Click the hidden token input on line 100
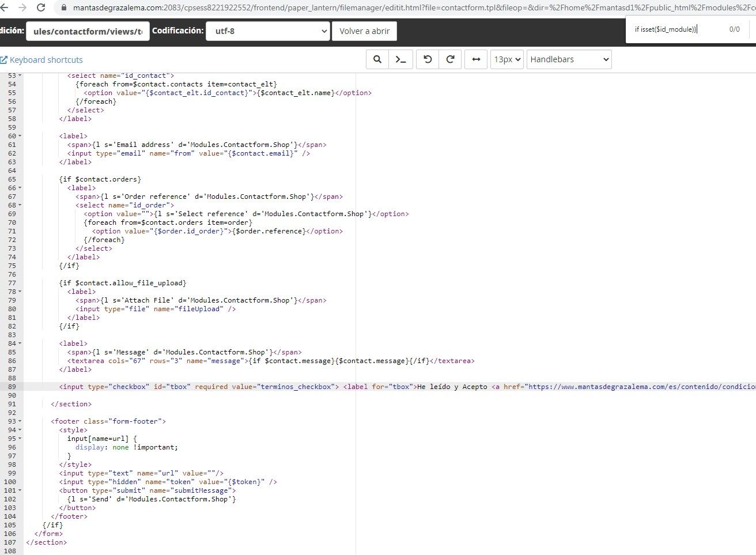 point(168,482)
